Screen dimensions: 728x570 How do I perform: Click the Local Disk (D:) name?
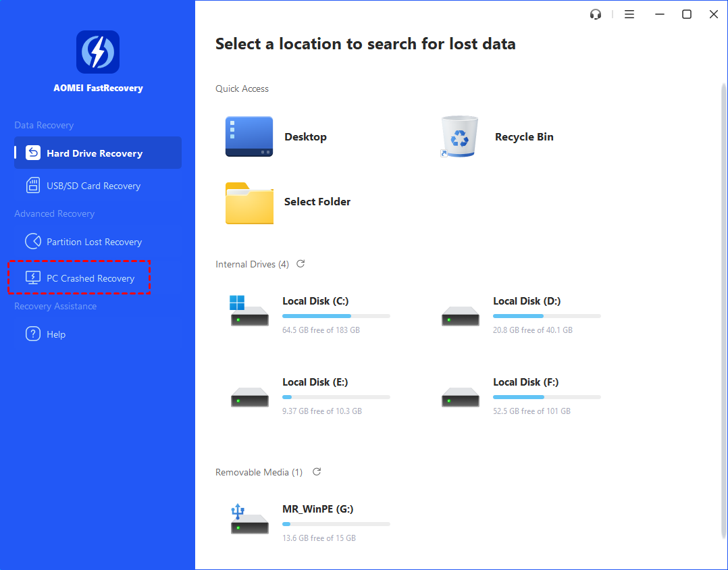coord(527,301)
